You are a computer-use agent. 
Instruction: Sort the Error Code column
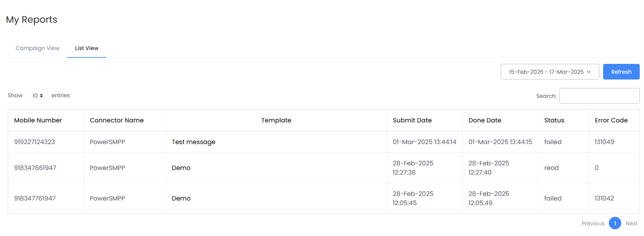(x=611, y=120)
